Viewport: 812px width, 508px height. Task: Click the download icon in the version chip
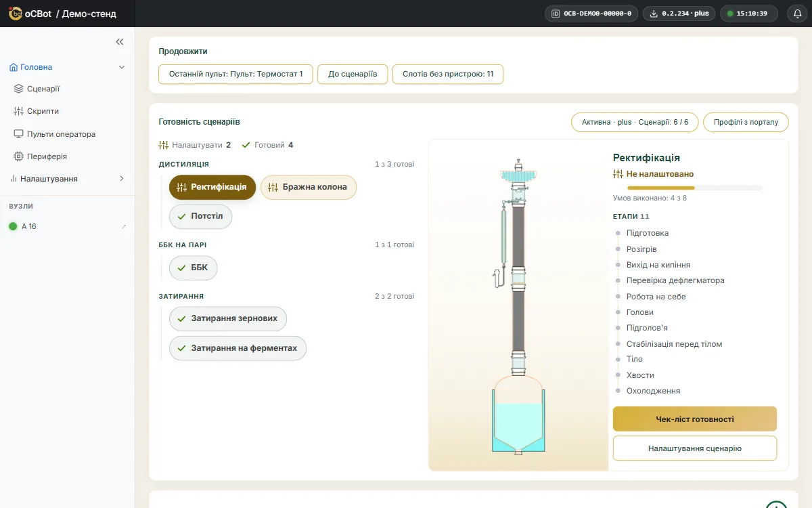pyautogui.click(x=654, y=14)
